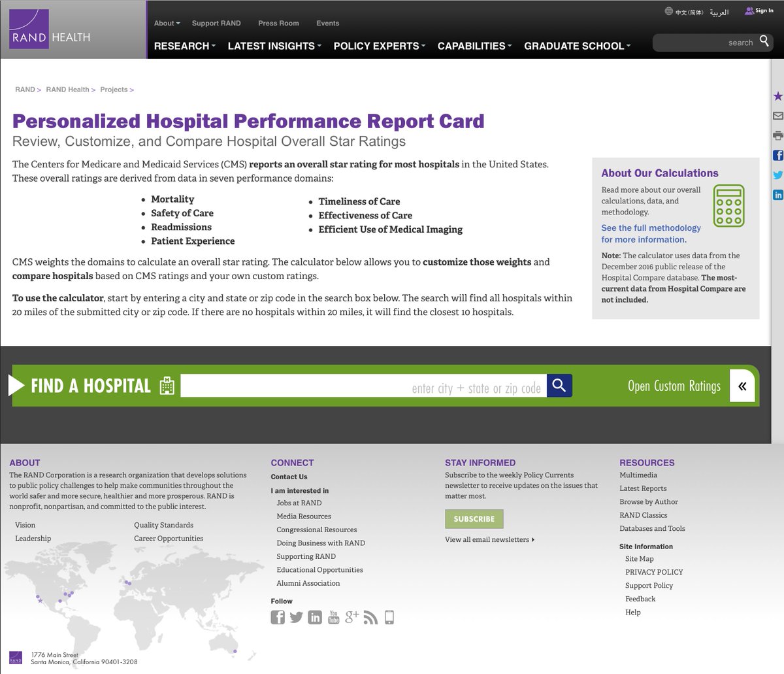Open Databases and Tools link
The image size is (784, 674).
[x=652, y=529]
